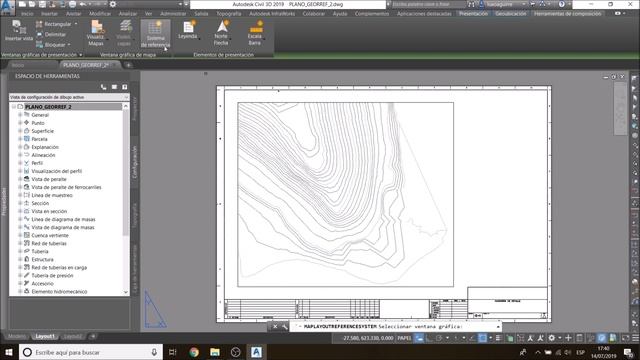Open the Inicio ribbon tab
The image size is (640, 360).
pos(27,13)
